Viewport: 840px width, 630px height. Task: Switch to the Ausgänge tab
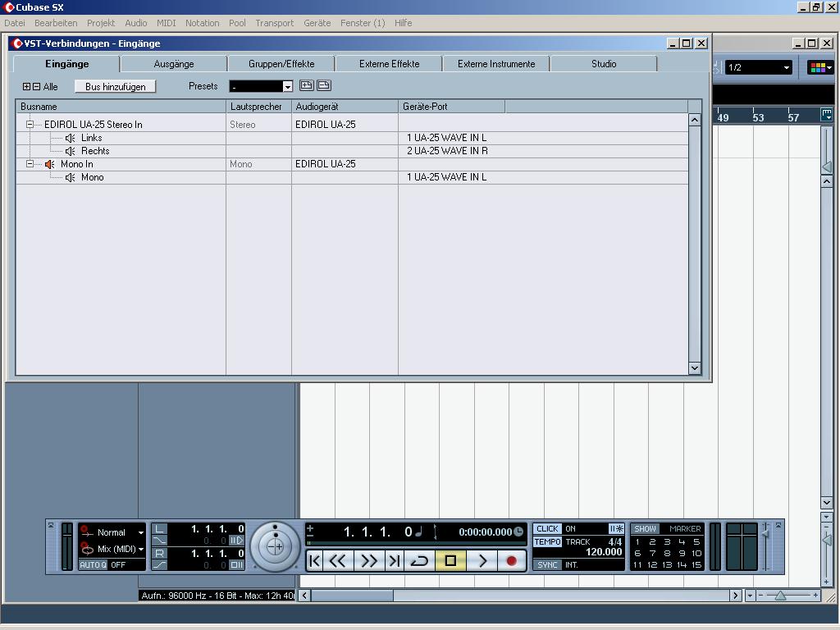[174, 64]
